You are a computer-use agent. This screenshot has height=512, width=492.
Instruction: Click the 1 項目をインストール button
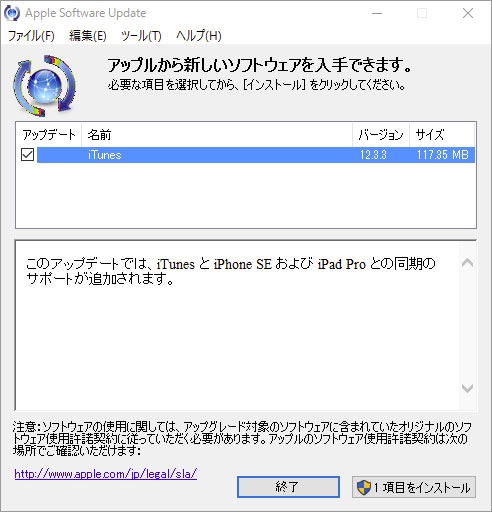coord(414,487)
